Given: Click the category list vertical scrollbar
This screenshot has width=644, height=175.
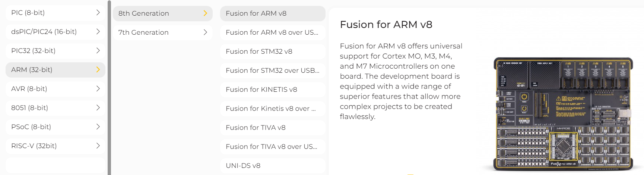Looking at the screenshot, I should tap(109, 88).
